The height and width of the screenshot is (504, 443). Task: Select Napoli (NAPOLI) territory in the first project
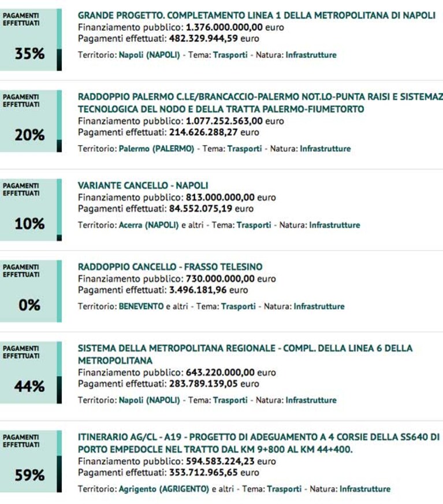click(x=150, y=55)
